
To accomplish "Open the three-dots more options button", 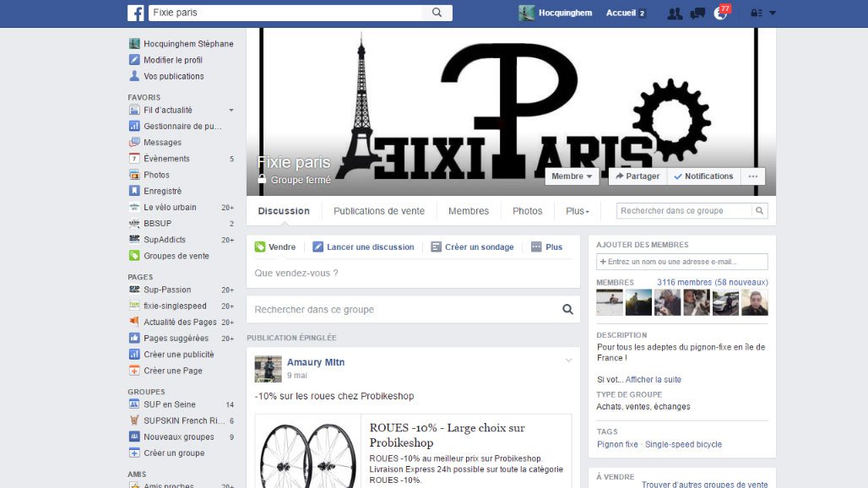I will pyautogui.click(x=753, y=176).
